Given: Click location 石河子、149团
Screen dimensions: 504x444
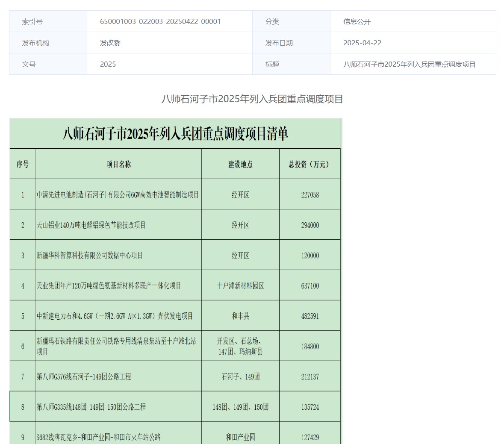Looking at the screenshot, I should 240,376.
